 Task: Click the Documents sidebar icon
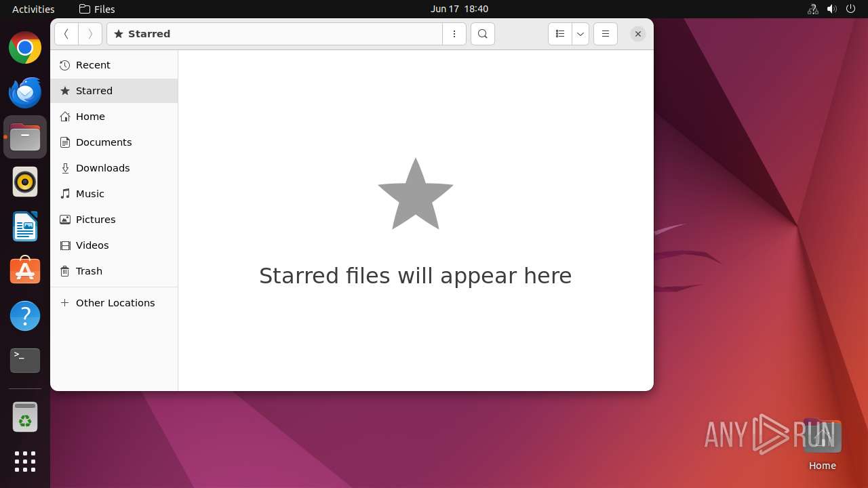(x=65, y=142)
